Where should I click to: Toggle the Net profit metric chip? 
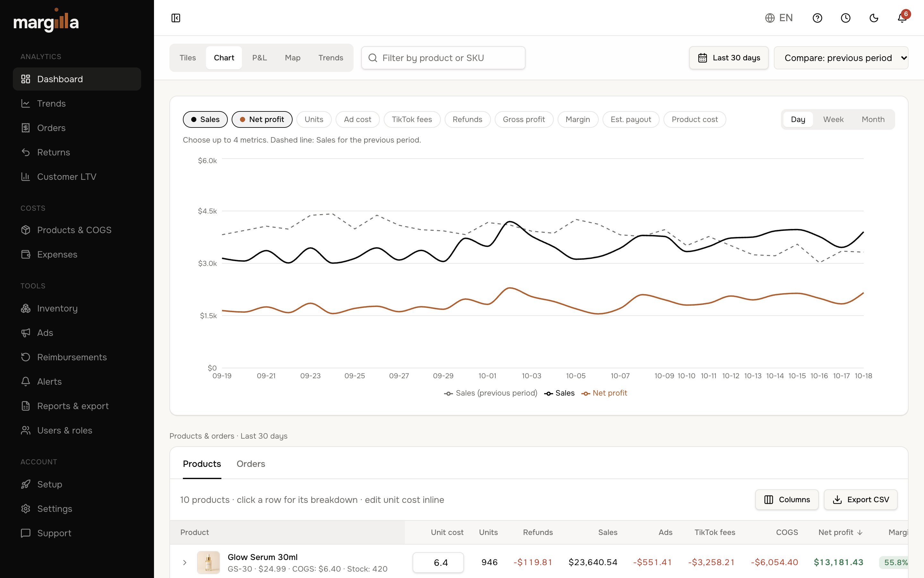[x=262, y=119]
